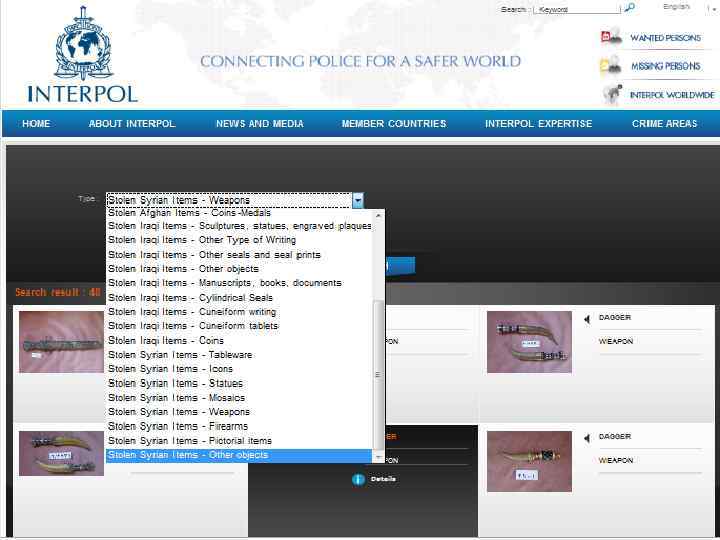Screen dimensions: 720x540
Task: Open the NEWS AND MEDIA menu
Action: coord(260,124)
